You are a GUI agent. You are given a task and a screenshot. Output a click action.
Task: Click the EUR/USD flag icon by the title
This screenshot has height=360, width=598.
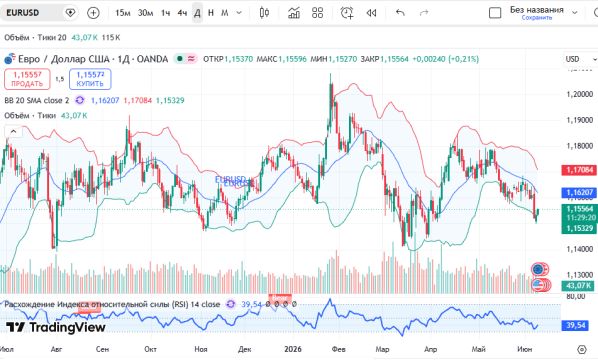10,59
